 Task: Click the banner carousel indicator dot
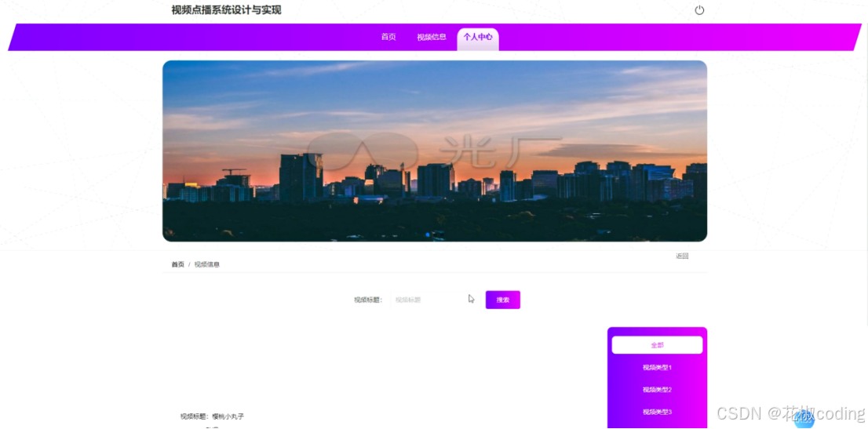coord(428,234)
